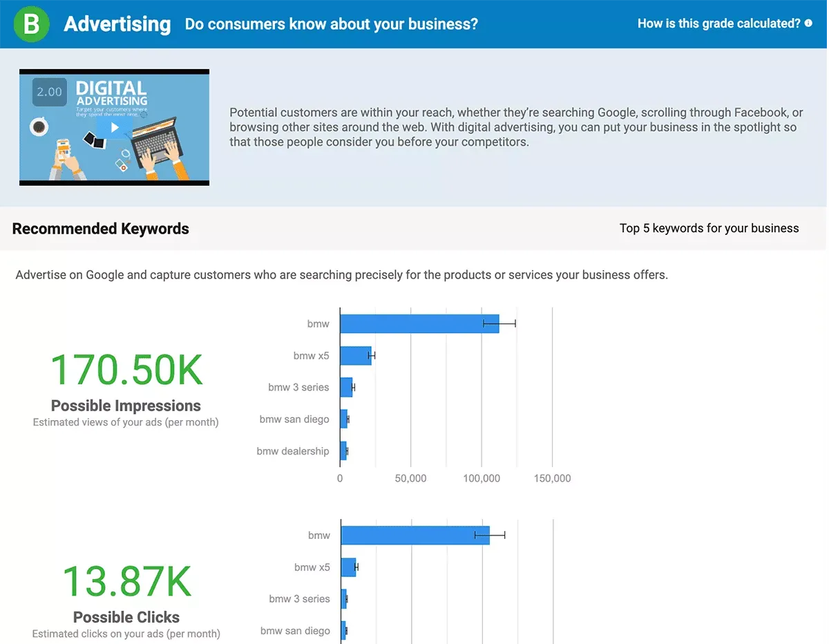Click the bmw bar in impressions chart

tap(419, 323)
